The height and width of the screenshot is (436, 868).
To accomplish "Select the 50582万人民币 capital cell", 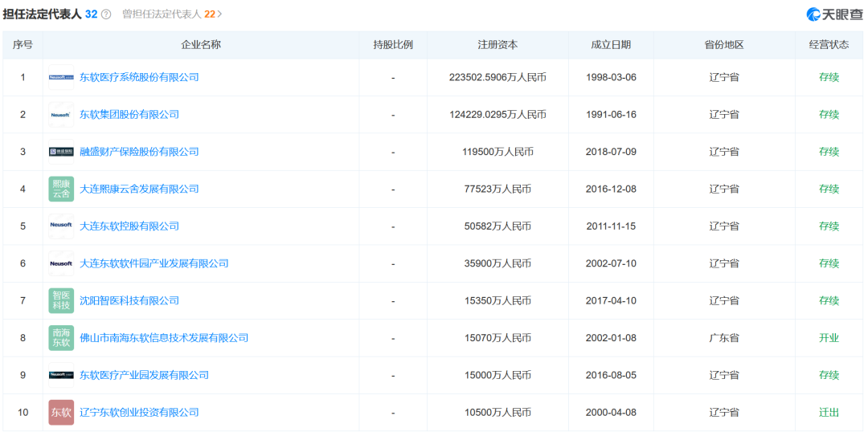I will [x=497, y=226].
